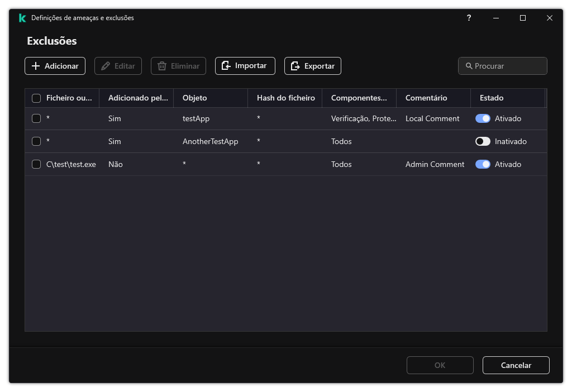Click the export arrow icon on Exportar
The height and width of the screenshot is (392, 572).
(295, 66)
